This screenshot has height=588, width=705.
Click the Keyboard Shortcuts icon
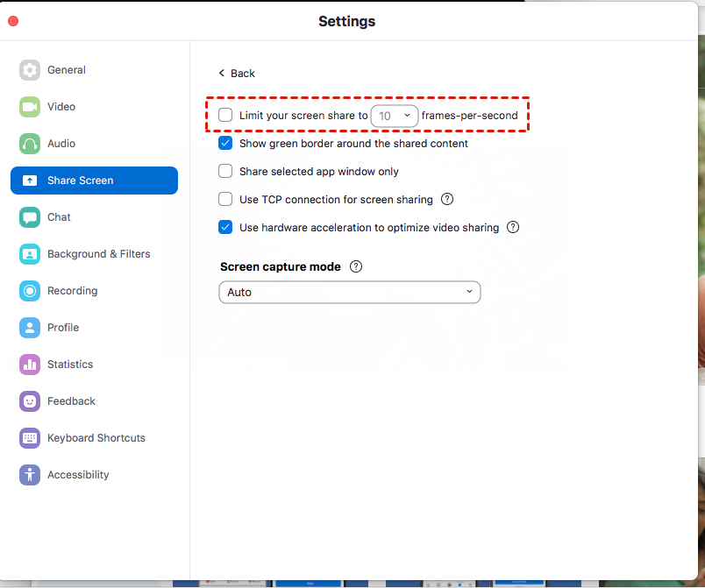click(x=30, y=438)
